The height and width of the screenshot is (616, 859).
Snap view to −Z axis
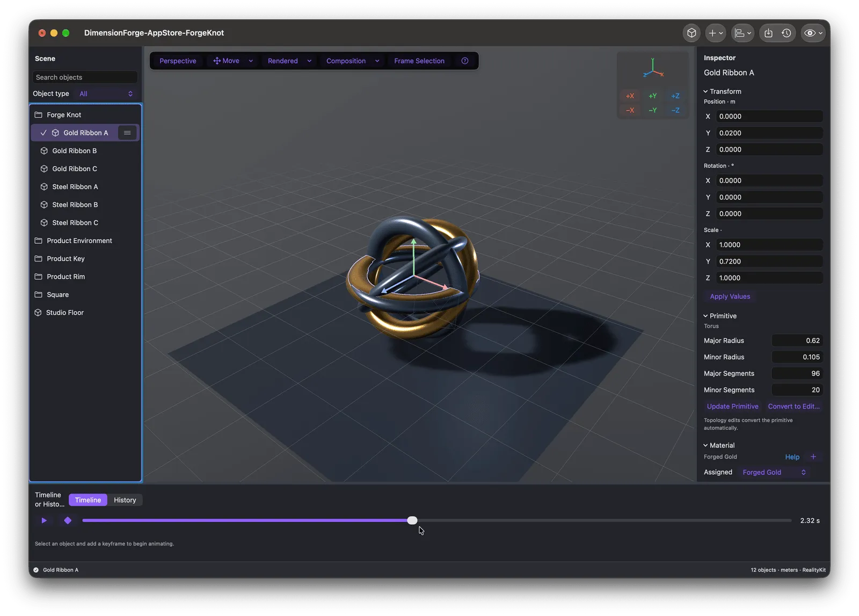[675, 110]
